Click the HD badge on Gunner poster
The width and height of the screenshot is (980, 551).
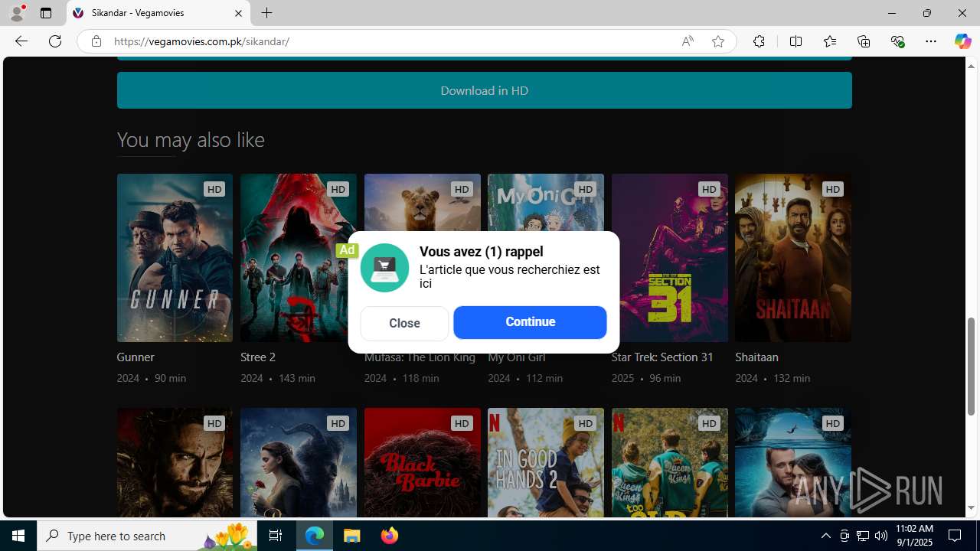point(214,189)
